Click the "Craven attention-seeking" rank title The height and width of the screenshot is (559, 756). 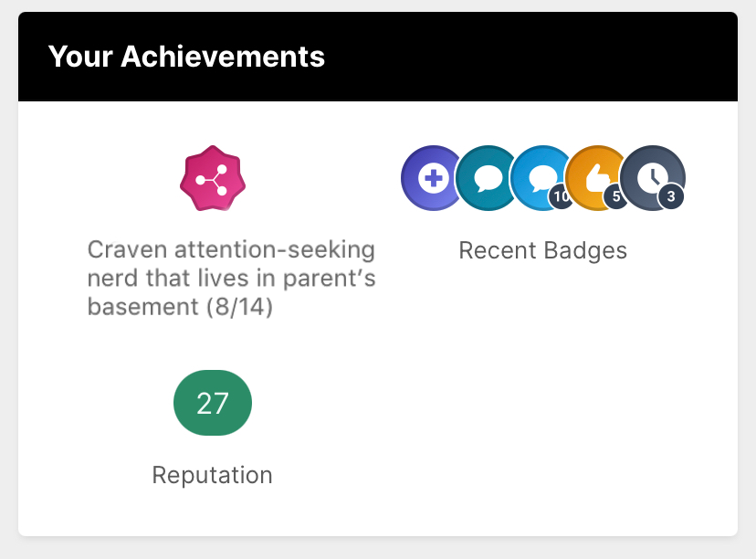pyautogui.click(x=231, y=249)
